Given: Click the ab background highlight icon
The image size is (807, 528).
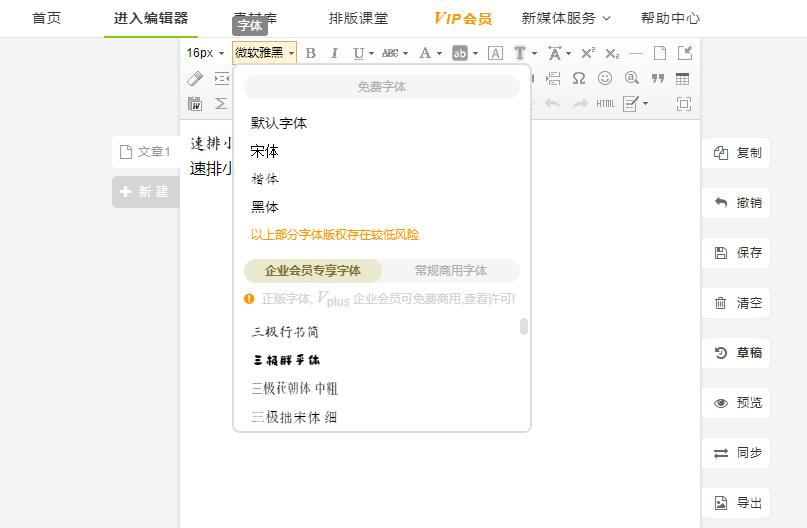Looking at the screenshot, I should point(460,53).
